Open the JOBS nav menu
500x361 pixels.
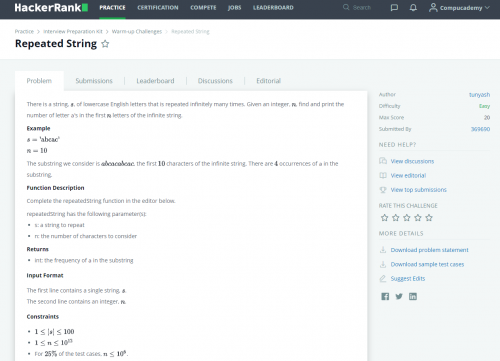(234, 8)
